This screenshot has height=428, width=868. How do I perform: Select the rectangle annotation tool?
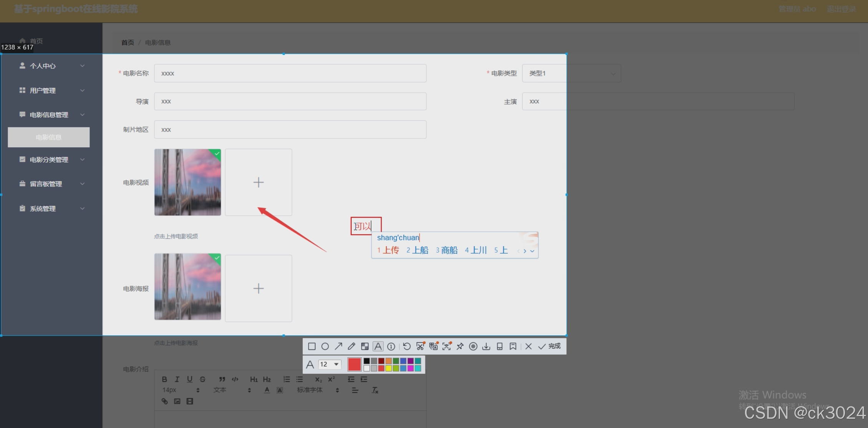point(312,346)
